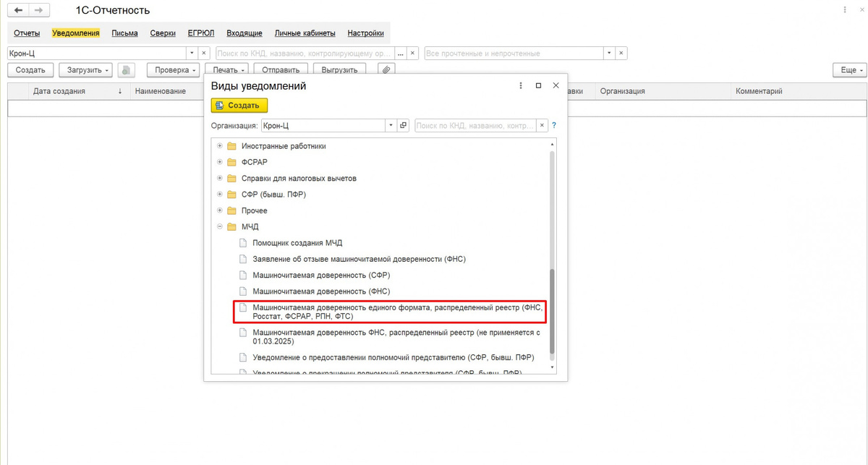This screenshot has height=465, width=868.
Task: Click the МЧД folder icon
Action: [x=231, y=227]
